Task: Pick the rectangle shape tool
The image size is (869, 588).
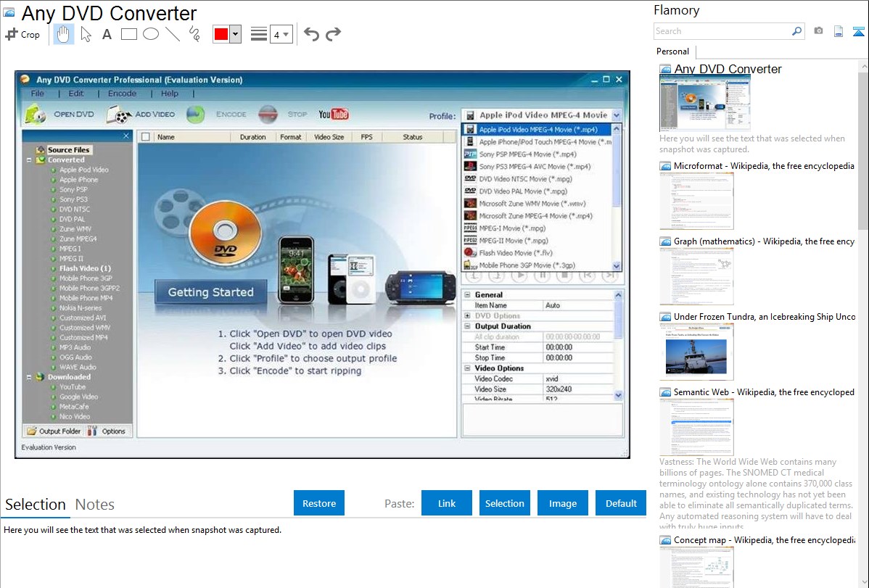Action: [128, 34]
